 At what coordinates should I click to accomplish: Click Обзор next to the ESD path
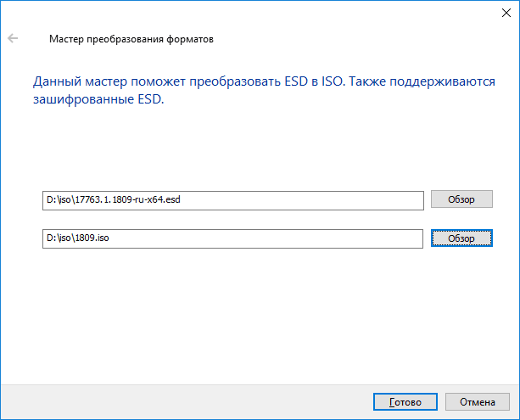pyautogui.click(x=462, y=199)
